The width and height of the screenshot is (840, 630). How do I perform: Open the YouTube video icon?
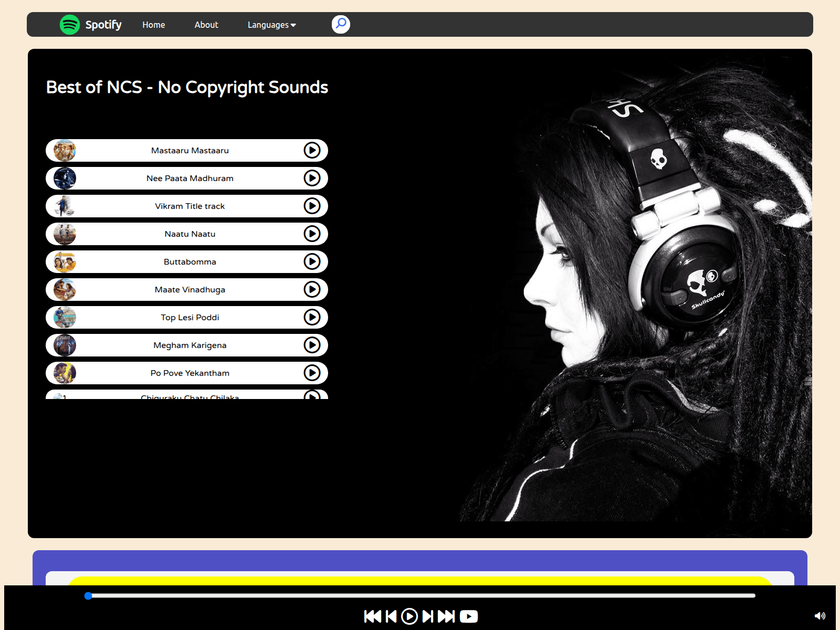tap(469, 616)
